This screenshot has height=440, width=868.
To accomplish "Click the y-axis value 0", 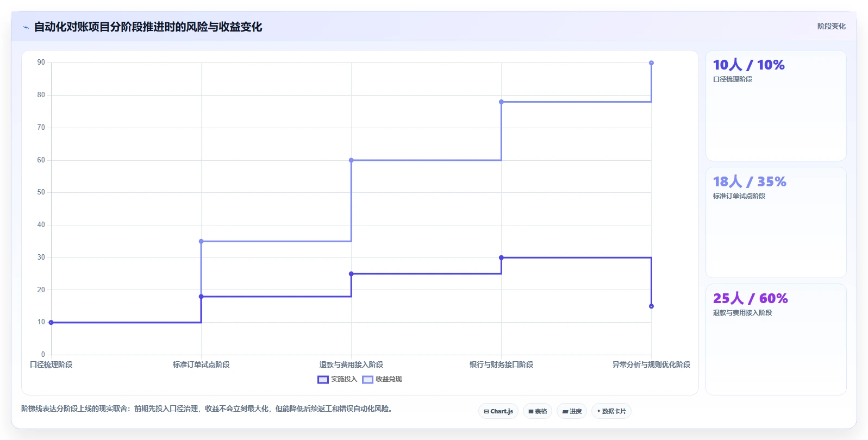I will (x=43, y=355).
